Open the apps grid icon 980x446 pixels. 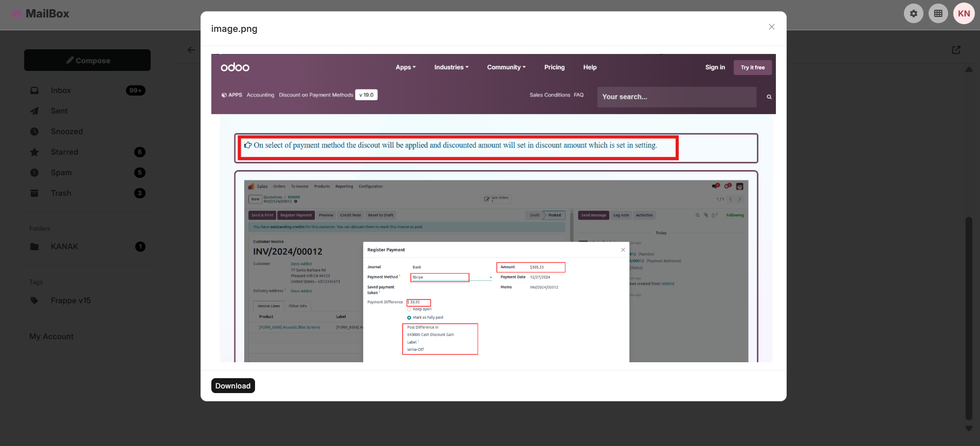point(938,13)
